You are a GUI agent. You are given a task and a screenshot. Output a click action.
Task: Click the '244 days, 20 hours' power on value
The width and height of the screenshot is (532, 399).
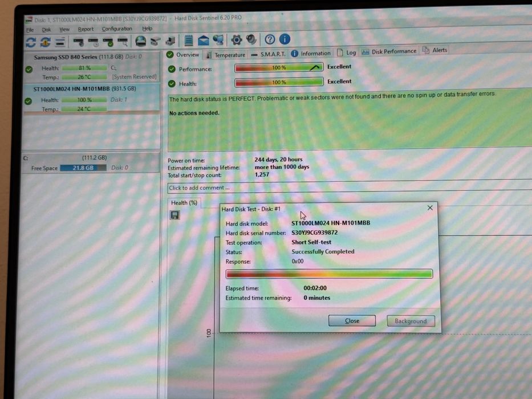(279, 160)
